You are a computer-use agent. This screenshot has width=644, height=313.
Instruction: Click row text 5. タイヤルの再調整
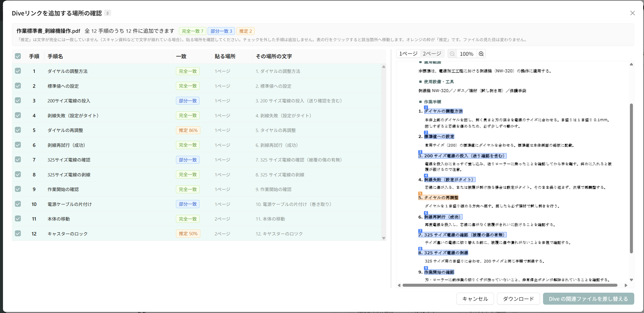coord(276,130)
